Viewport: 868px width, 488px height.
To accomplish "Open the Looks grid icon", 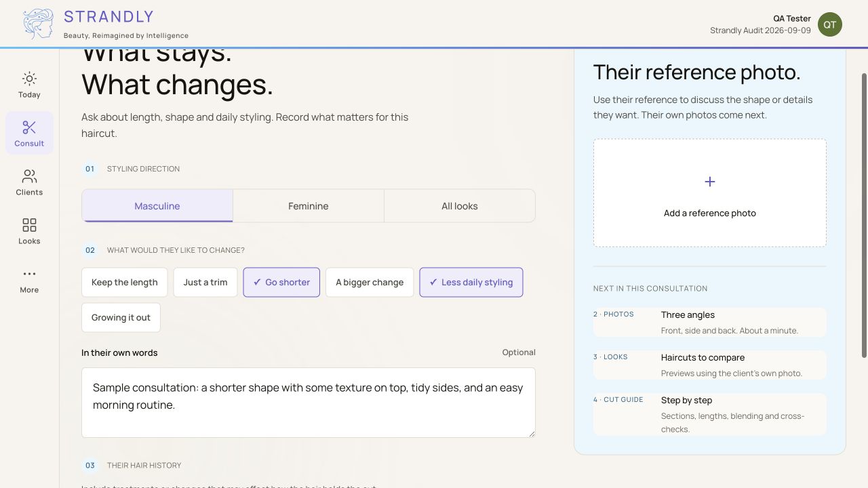I will pyautogui.click(x=29, y=225).
